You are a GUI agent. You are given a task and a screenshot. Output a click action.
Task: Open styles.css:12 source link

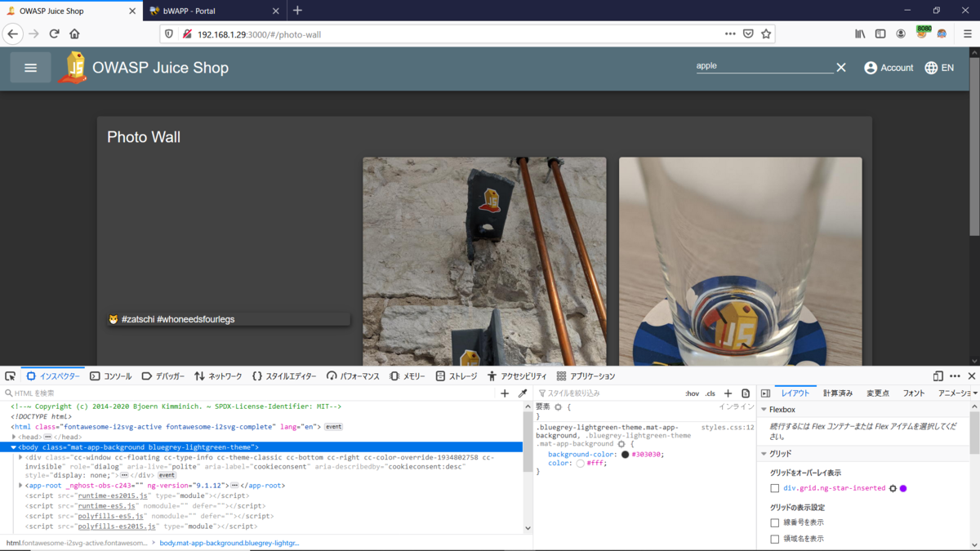(x=728, y=427)
